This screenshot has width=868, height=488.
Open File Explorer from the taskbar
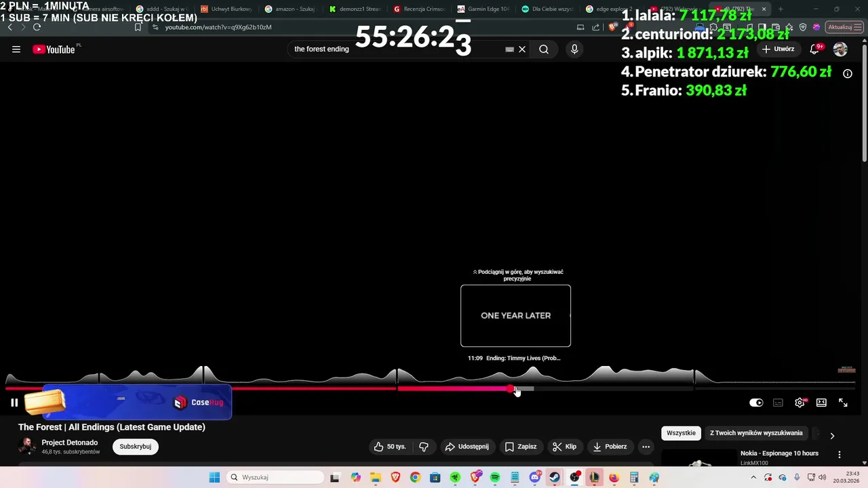tap(375, 477)
